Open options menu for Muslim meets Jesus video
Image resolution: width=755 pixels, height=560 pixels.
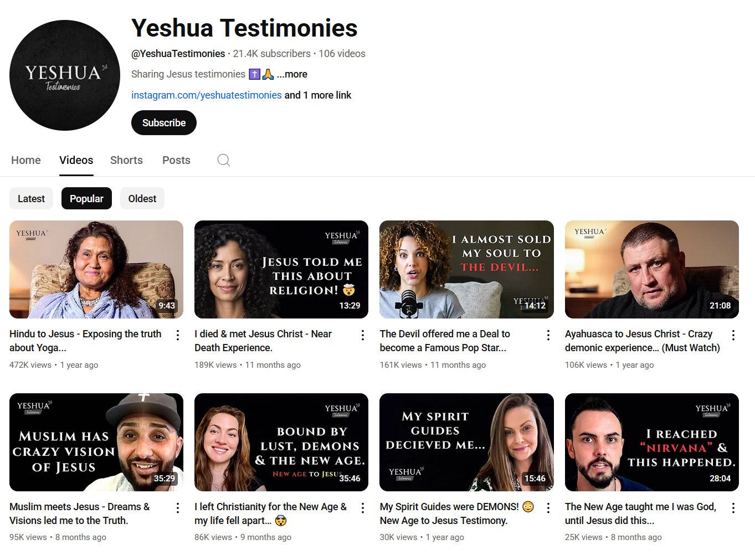pyautogui.click(x=178, y=508)
